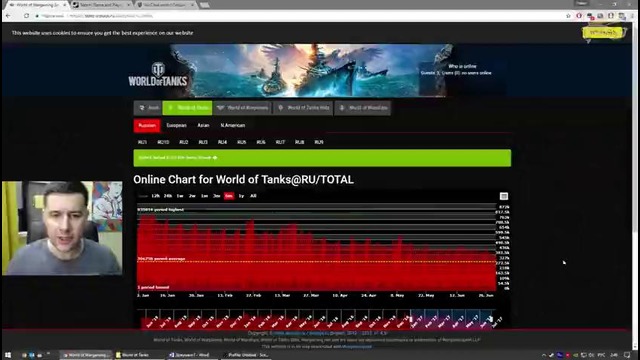Image resolution: width=640 pixels, height=360 pixels.
Task: Switch to the European region
Action: pos(176,126)
